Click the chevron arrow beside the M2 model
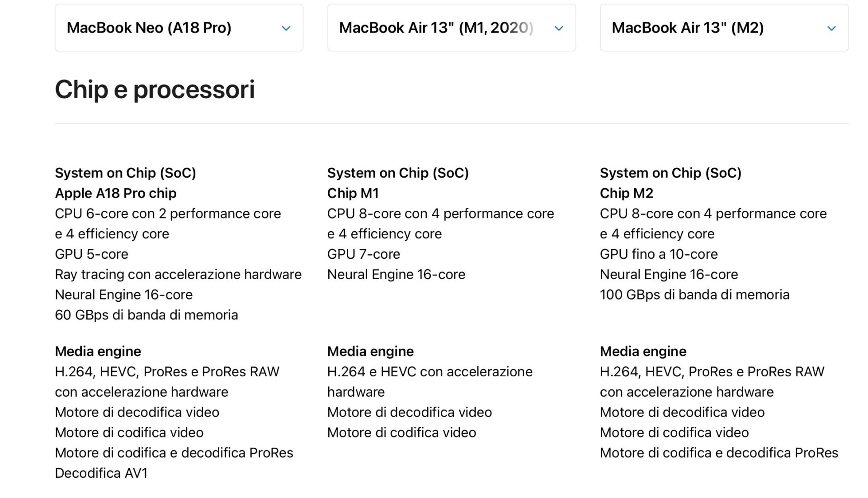This screenshot has height=498, width=868. 831,28
